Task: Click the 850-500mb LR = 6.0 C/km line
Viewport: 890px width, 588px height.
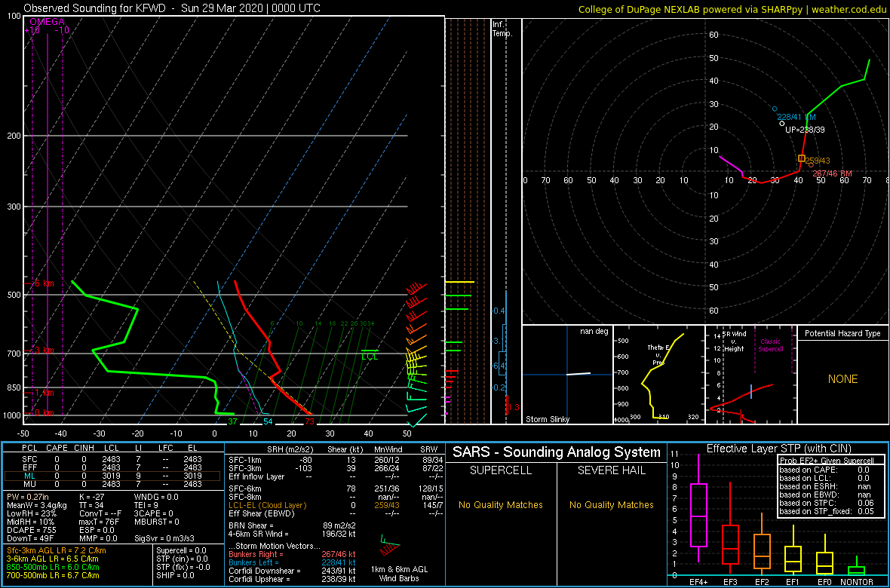Action: click(53, 566)
